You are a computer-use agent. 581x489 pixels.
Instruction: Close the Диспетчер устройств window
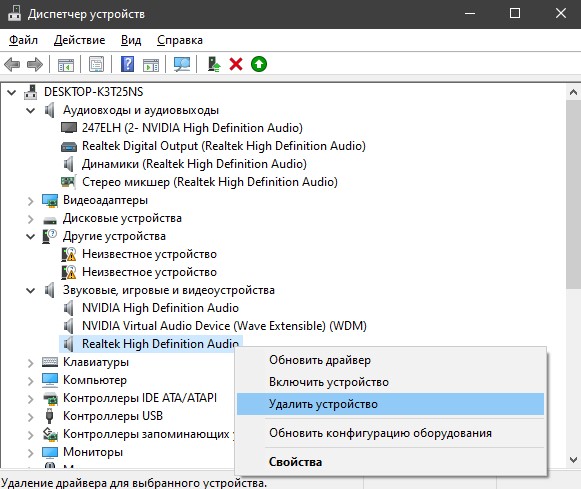561,14
